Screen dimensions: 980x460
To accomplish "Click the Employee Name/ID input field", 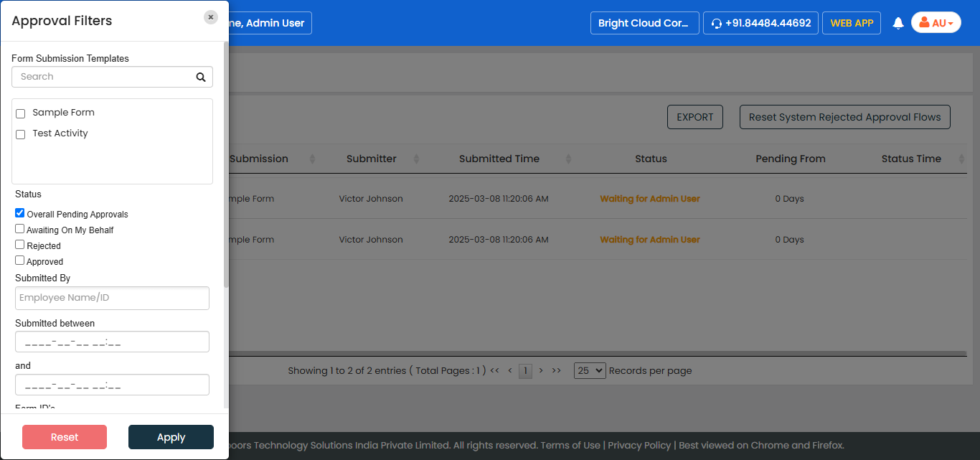I will tap(112, 298).
